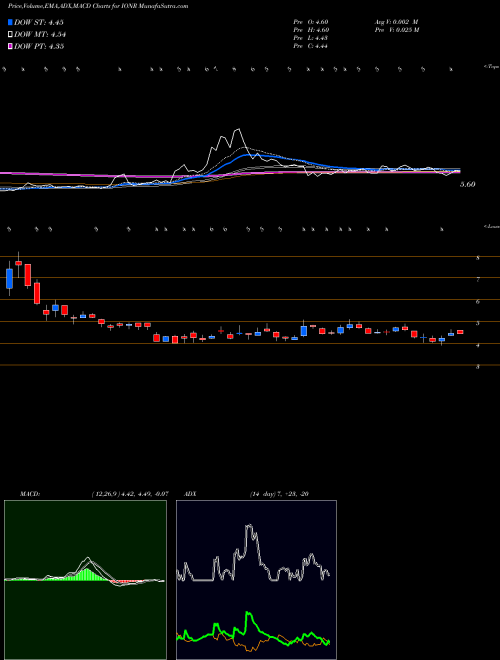Viewport: 500px width, 660px height.
Task: Click the '<Tops' label at right edge
Action: 491,67
